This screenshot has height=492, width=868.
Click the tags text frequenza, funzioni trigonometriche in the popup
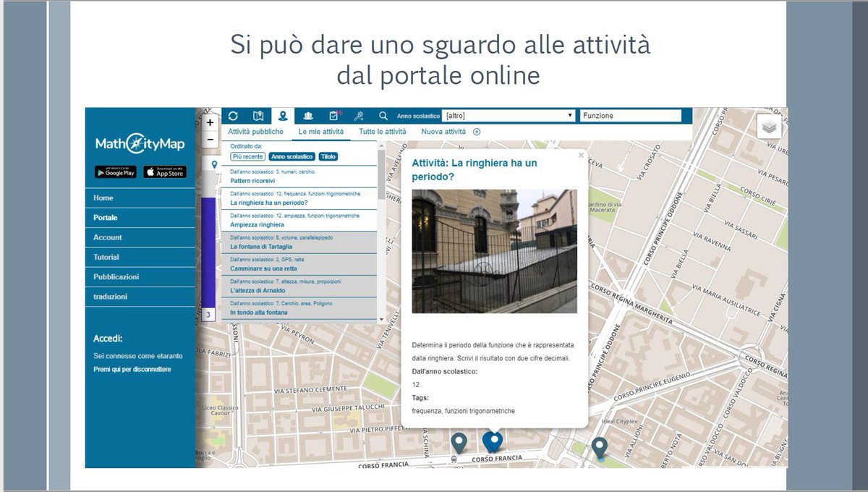[463, 411]
